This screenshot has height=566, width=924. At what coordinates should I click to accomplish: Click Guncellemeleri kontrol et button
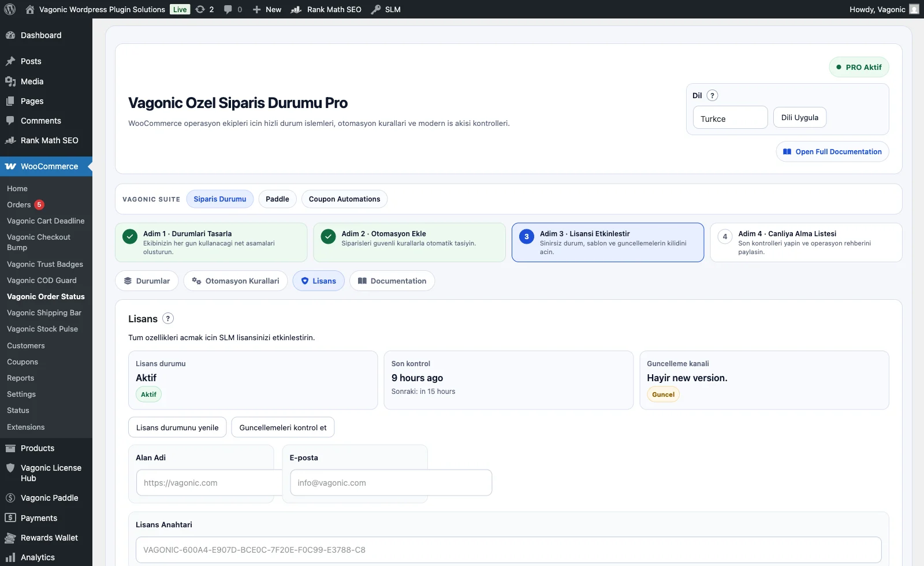(283, 427)
